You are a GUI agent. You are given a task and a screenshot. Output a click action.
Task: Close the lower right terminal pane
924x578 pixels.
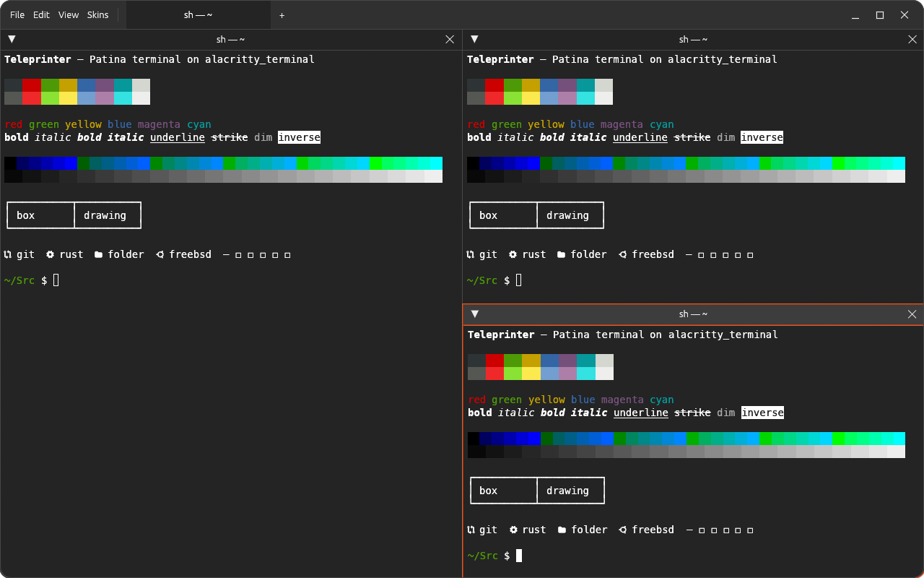click(912, 314)
